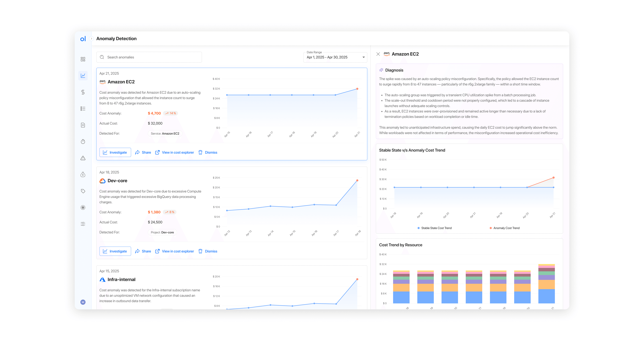Select the anomaly chart icon in sidebar
Viewport: 644px width, 341px height.
[83, 75]
